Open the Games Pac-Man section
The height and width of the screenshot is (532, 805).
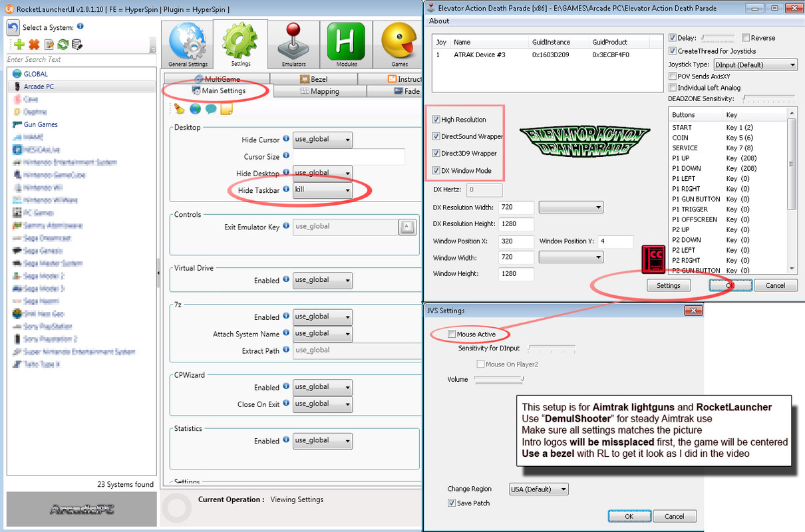coord(399,45)
